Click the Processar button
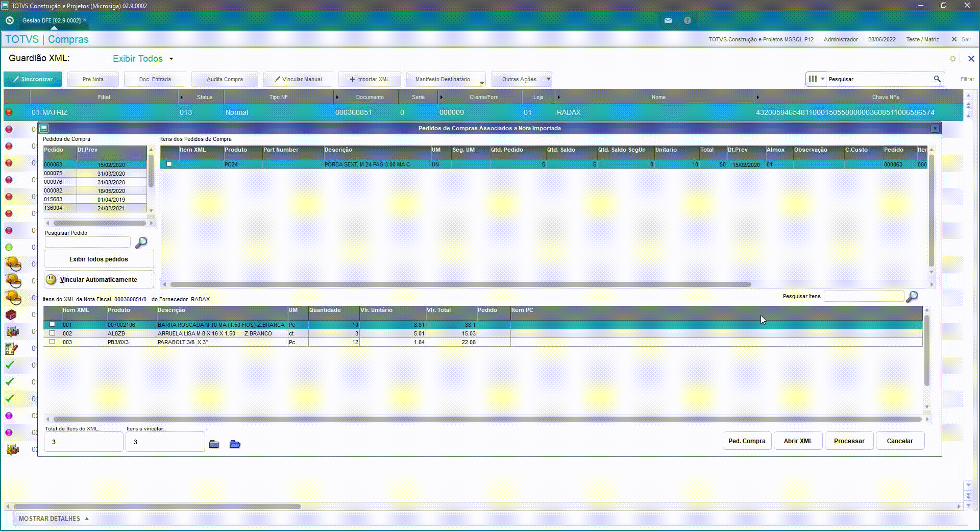The width and height of the screenshot is (980, 531). 849,441
